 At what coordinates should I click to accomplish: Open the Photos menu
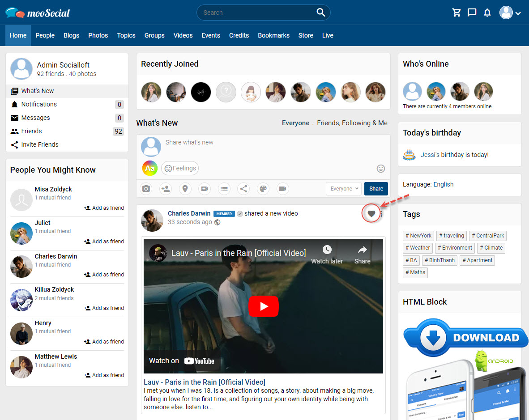coord(98,35)
